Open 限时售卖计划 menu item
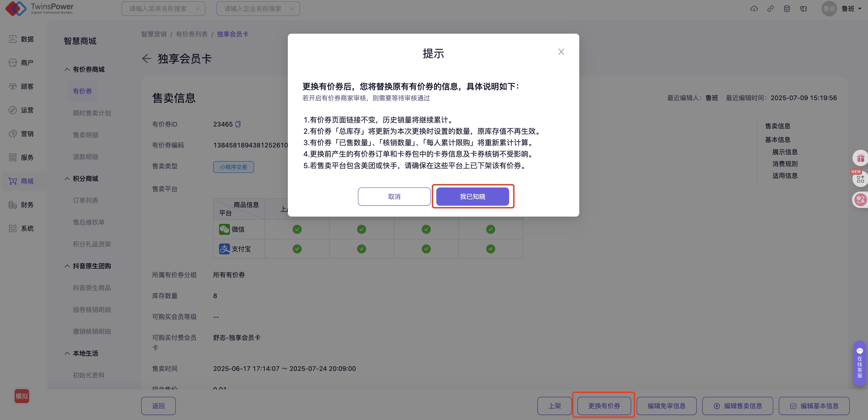 [92, 113]
